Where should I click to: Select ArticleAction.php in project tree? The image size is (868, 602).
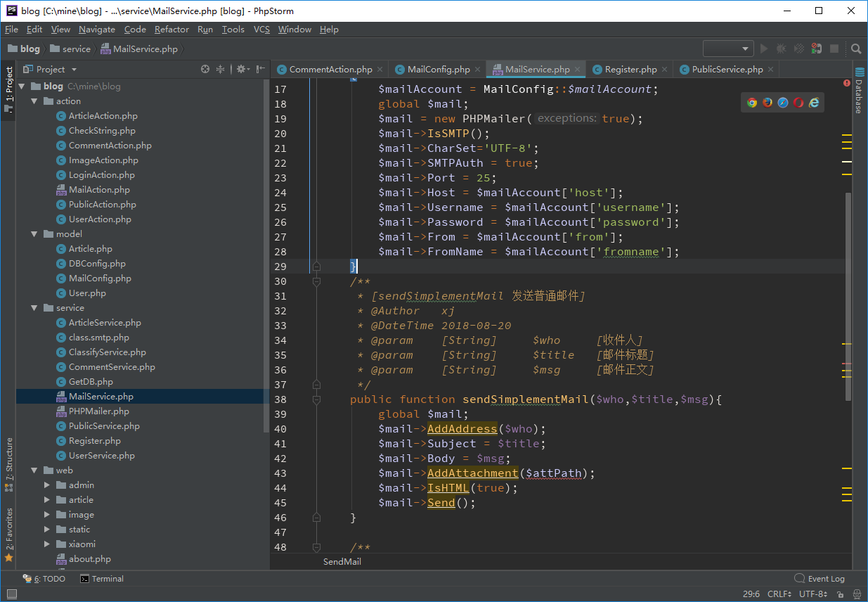pyautogui.click(x=103, y=116)
